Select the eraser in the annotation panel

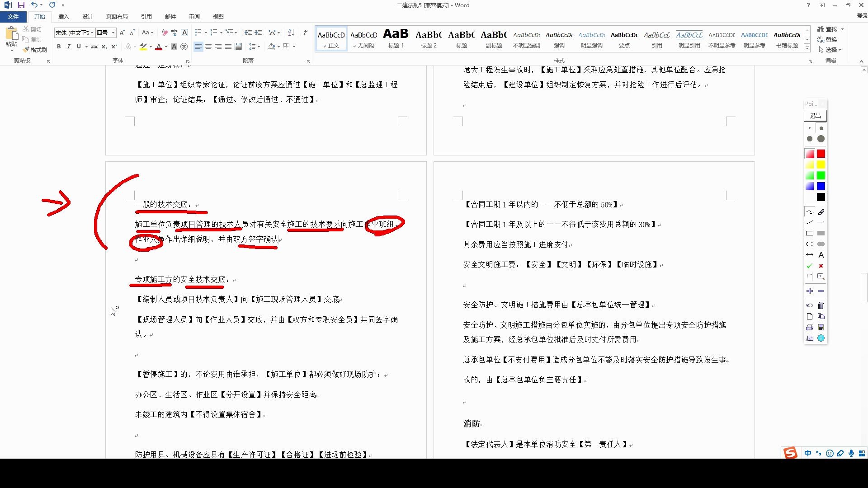click(x=821, y=212)
